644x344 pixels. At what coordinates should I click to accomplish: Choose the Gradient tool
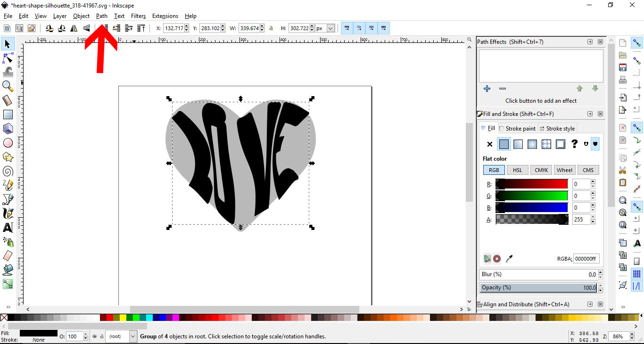pos(7,284)
